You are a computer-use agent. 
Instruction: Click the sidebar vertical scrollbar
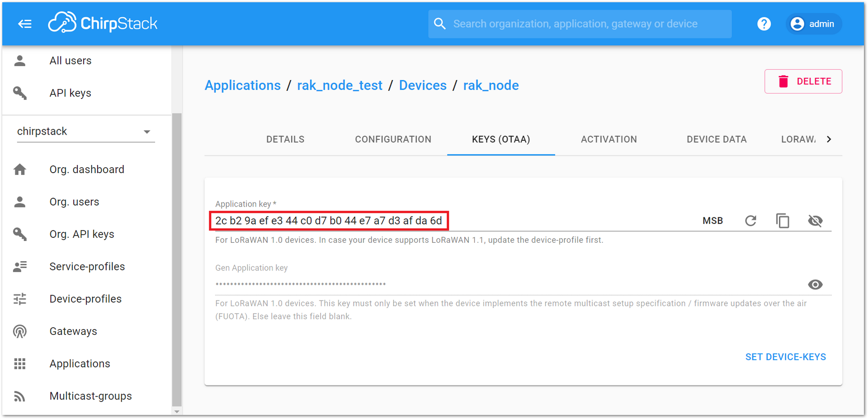[177, 259]
